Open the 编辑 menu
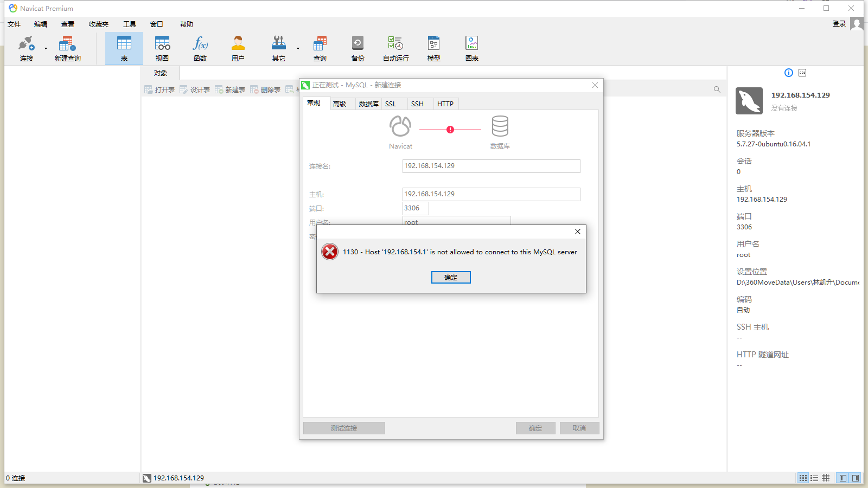Screen dimensions: 868x488 coord(41,24)
